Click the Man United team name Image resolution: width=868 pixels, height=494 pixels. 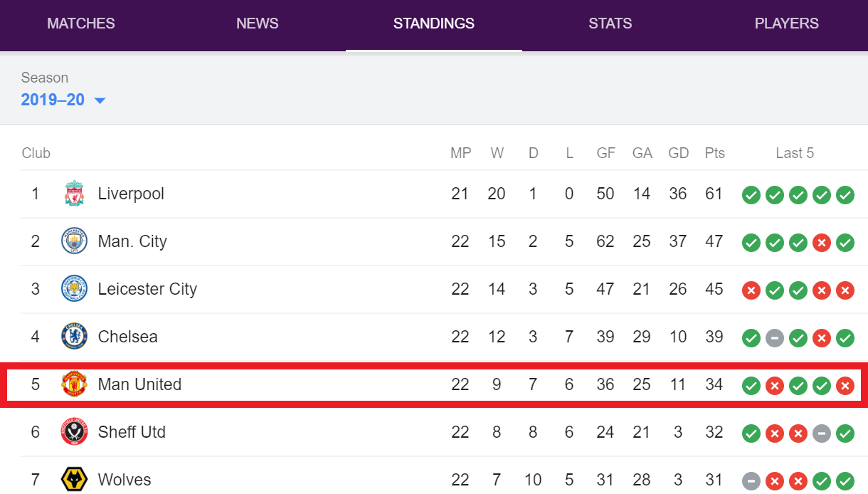(139, 384)
